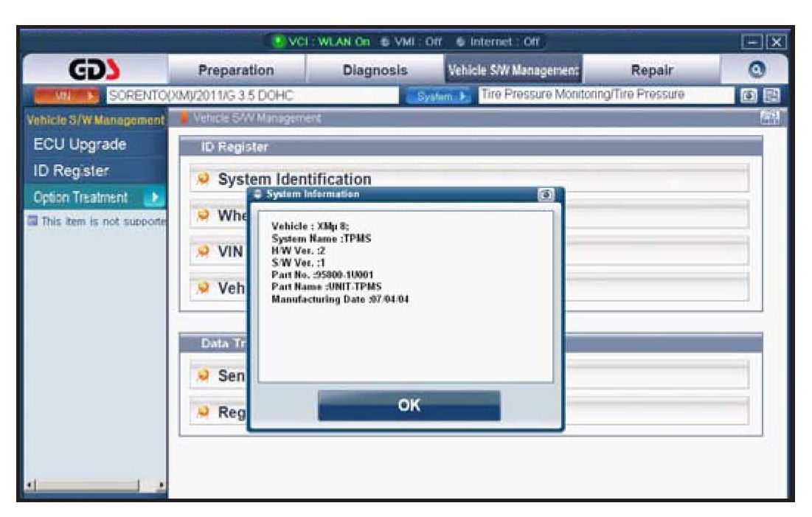Click the System Information dialog title icon
The height and width of the screenshot is (517, 812).
pos(257,195)
